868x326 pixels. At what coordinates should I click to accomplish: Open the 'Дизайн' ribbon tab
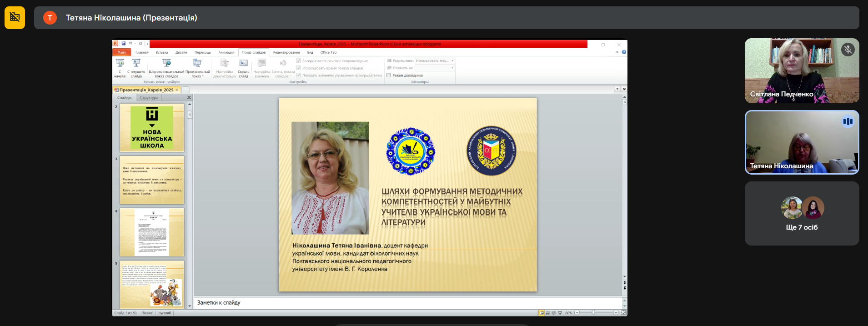(x=181, y=53)
